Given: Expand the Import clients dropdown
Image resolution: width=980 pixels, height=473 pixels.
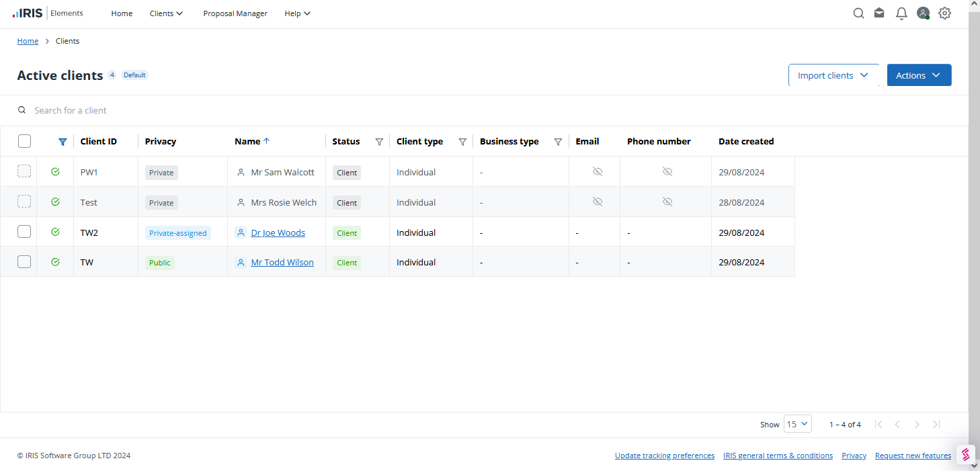Looking at the screenshot, I should pos(833,75).
